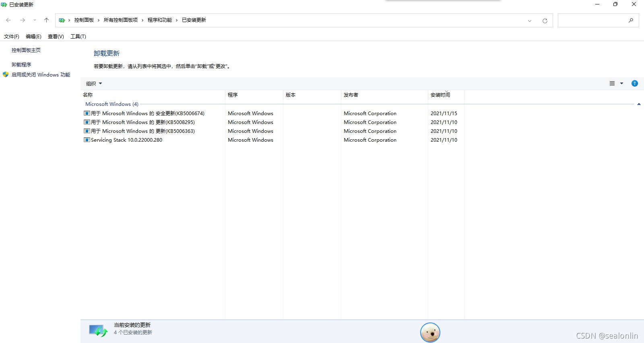This screenshot has width=644, height=343.
Task: Click the Microsoft Windows (4) group header
Action: click(x=112, y=104)
